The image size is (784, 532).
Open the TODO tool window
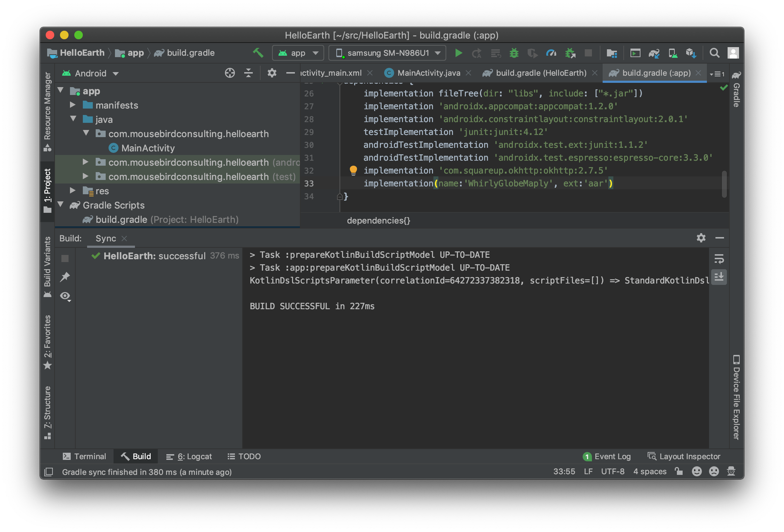(244, 456)
